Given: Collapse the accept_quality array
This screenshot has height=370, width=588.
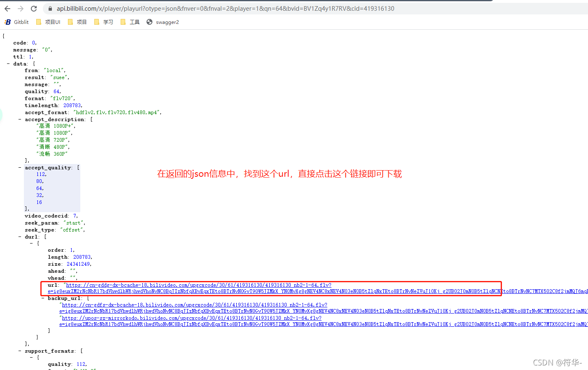Looking at the screenshot, I should [x=20, y=168].
